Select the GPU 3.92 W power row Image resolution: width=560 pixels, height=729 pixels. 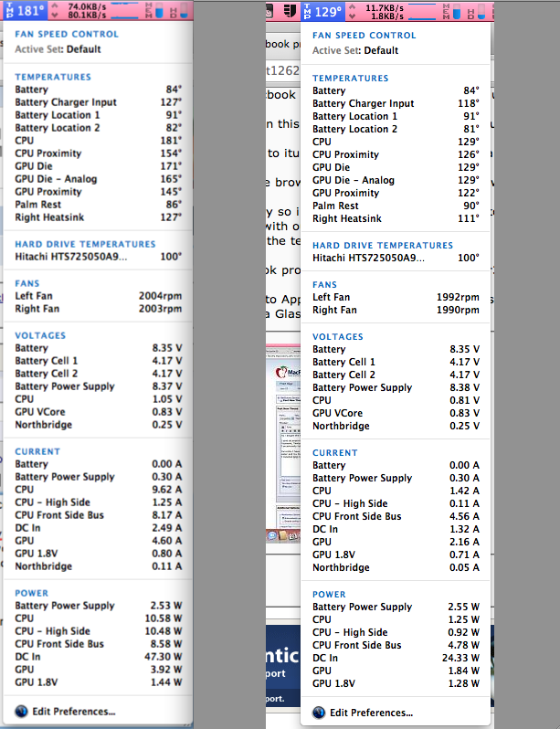98,670
